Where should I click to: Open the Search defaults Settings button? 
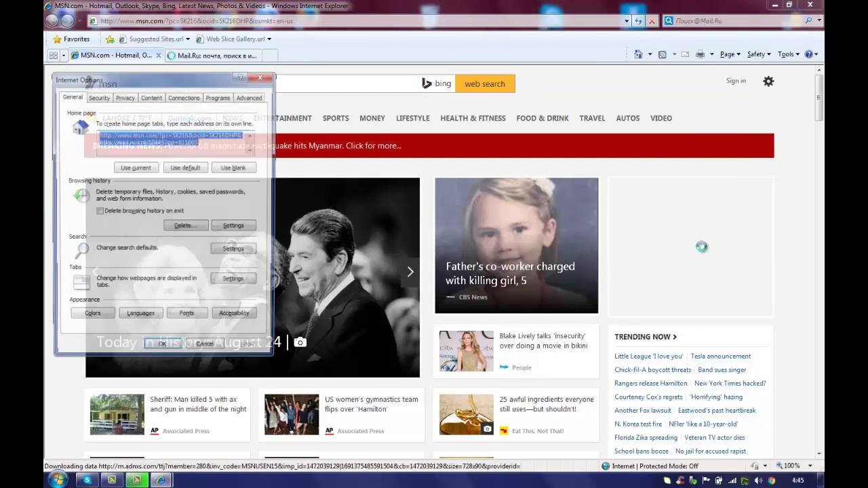pos(233,249)
